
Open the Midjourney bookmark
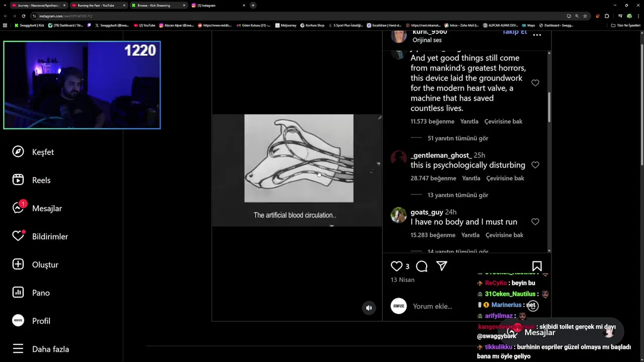pyautogui.click(x=286, y=25)
